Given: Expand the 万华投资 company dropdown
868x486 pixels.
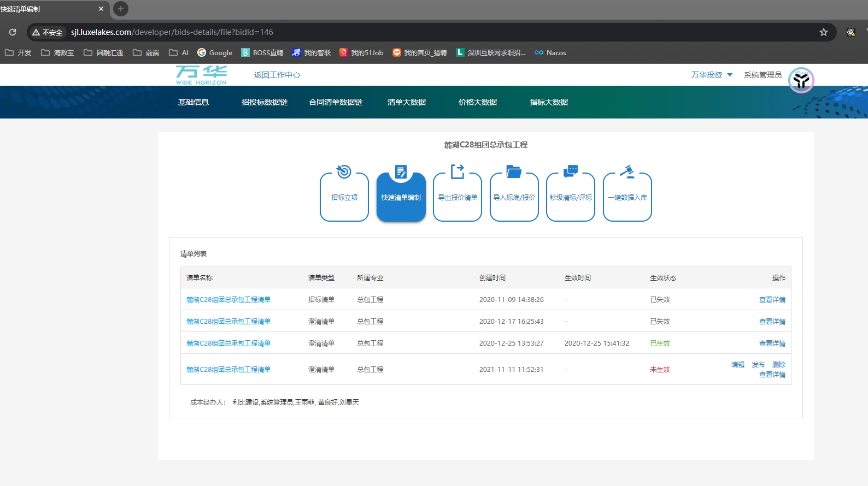Looking at the screenshot, I should point(712,75).
